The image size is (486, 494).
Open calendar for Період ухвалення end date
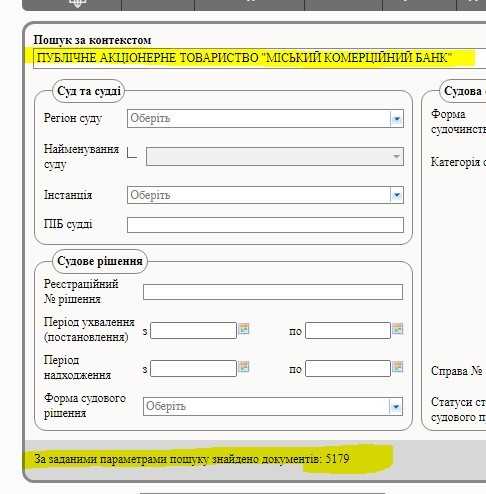point(398,329)
